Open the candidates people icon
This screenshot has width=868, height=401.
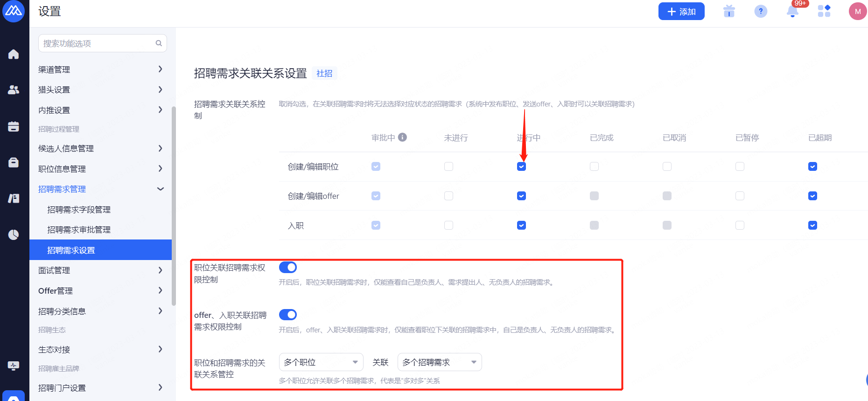point(14,90)
